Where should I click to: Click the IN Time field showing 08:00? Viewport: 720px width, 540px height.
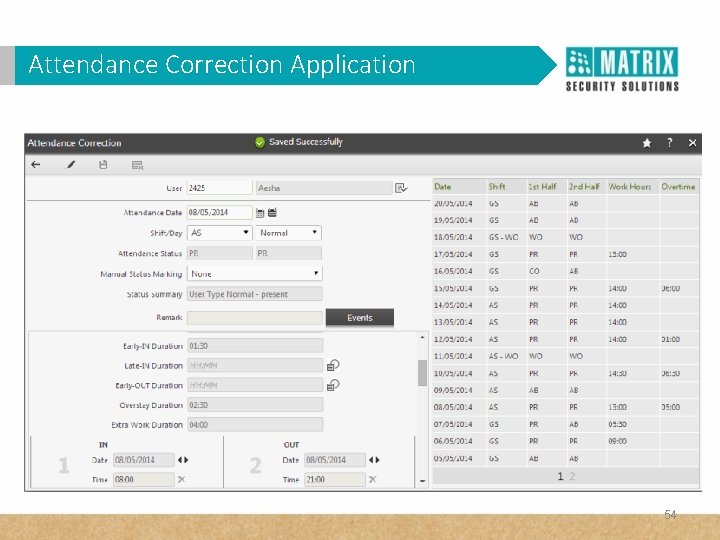(144, 479)
